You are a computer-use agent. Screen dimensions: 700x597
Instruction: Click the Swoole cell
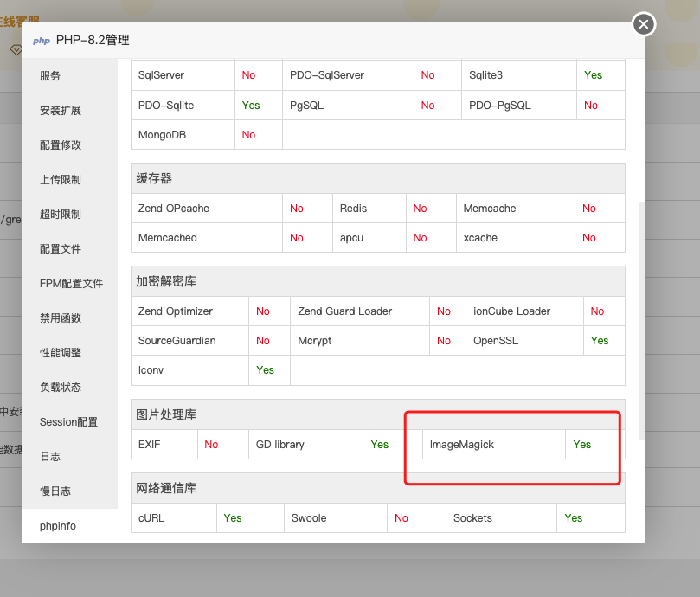tap(336, 518)
